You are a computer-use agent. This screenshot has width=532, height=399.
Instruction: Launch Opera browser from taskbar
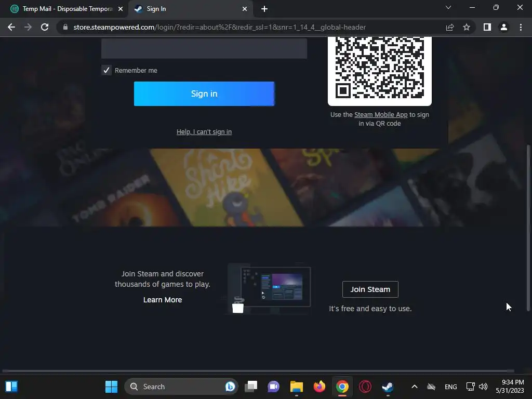pyautogui.click(x=365, y=387)
